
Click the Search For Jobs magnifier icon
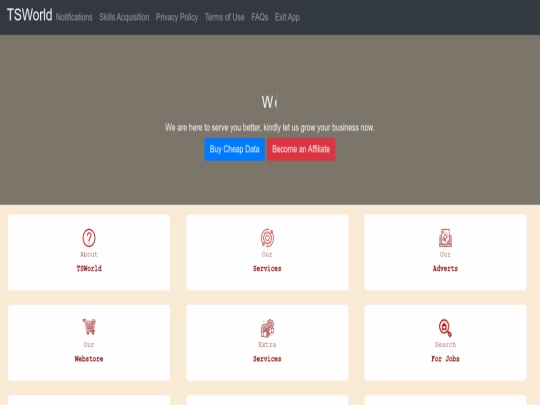coord(445,328)
